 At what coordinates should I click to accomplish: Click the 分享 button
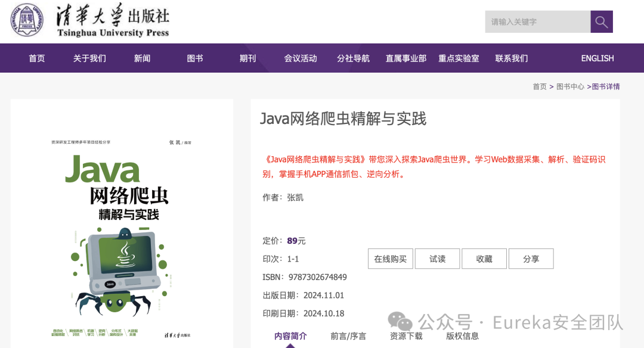tap(531, 259)
